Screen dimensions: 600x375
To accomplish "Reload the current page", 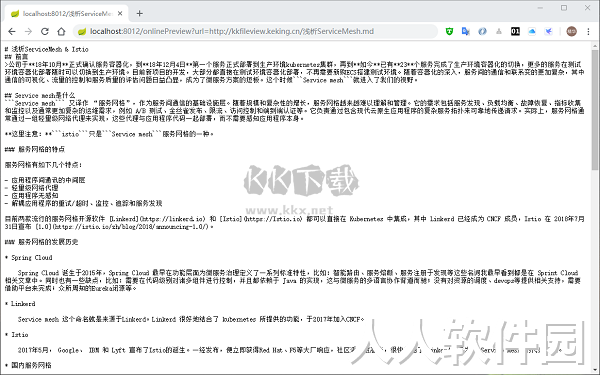I will (45, 31).
